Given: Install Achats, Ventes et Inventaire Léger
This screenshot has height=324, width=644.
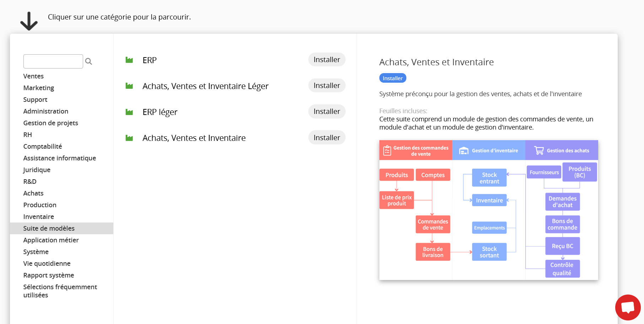Looking at the screenshot, I should tap(326, 86).
